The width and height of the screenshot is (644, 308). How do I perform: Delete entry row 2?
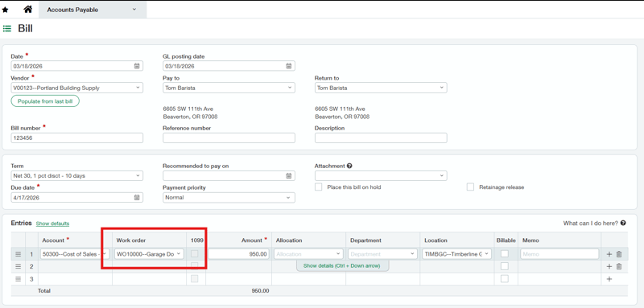pyautogui.click(x=619, y=266)
